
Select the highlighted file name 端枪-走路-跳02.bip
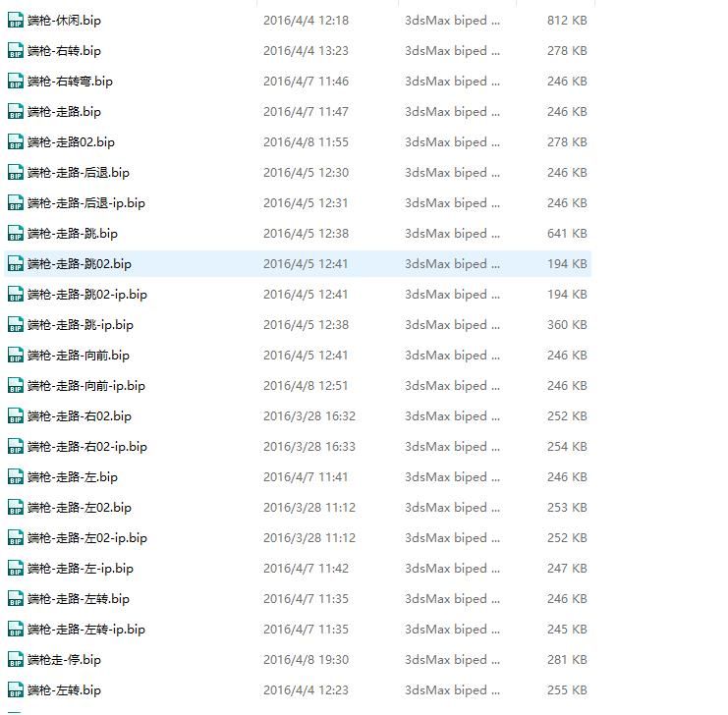click(79, 264)
